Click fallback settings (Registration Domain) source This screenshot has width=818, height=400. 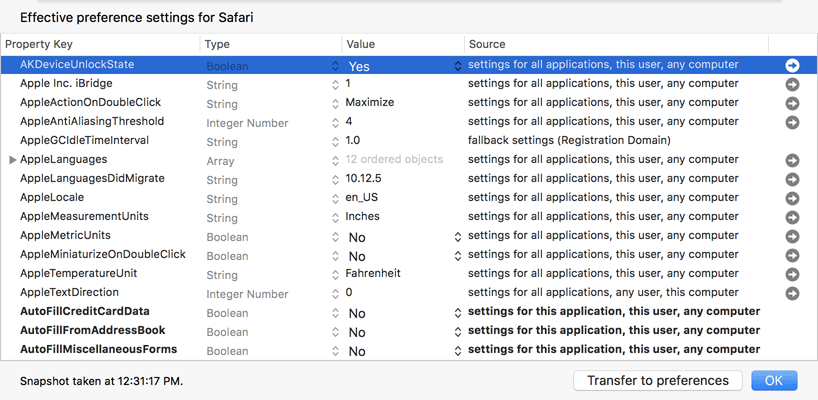coord(569,140)
